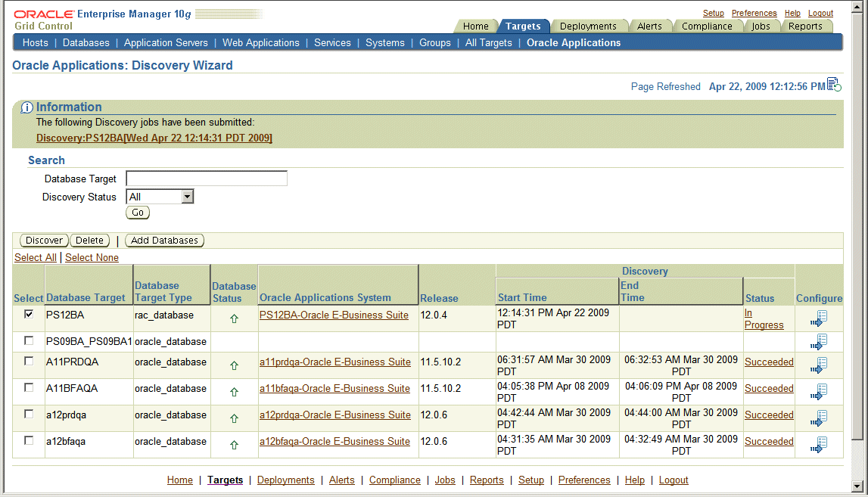Open Configure icon for PS09BA_PS09BA1 row
The image size is (868, 497).
click(819, 342)
